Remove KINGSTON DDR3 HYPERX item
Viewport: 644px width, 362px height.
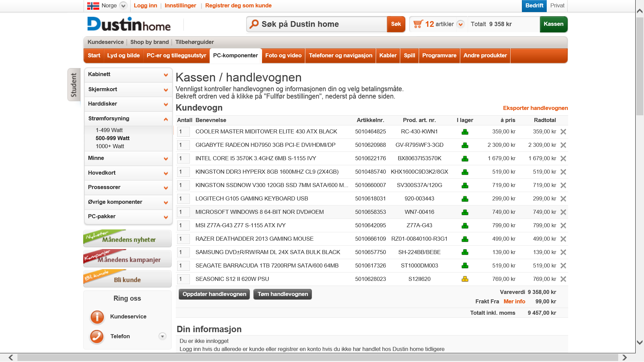click(x=563, y=172)
